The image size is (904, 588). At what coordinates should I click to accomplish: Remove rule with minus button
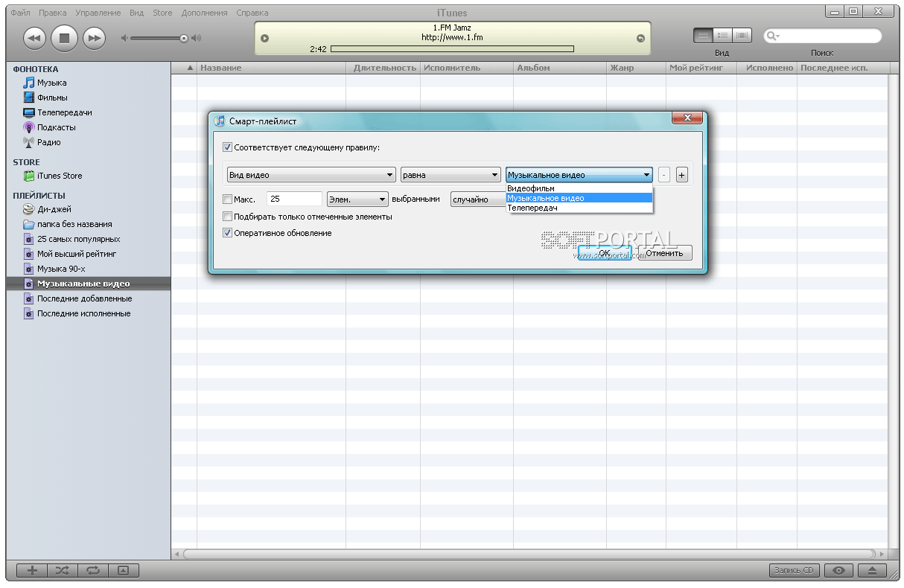pyautogui.click(x=664, y=175)
